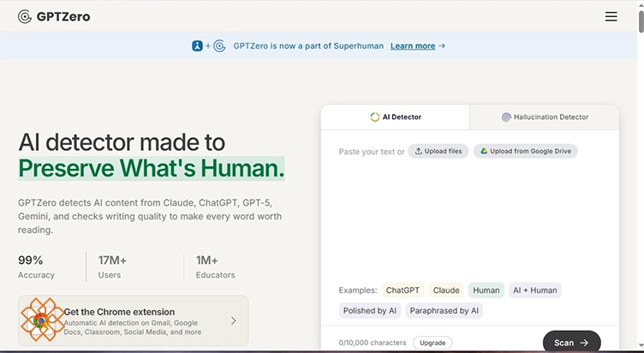The width and height of the screenshot is (644, 353).
Task: Click the 'Examples:' label
Action: [x=358, y=290]
